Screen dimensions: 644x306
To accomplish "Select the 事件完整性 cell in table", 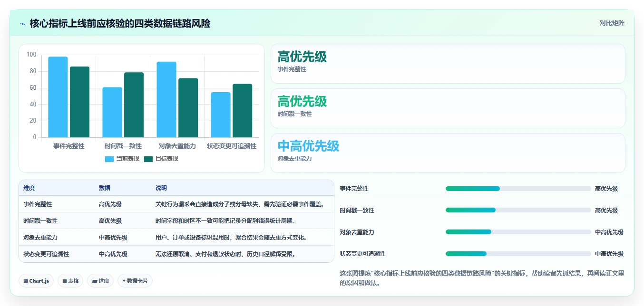I will click(38, 204).
